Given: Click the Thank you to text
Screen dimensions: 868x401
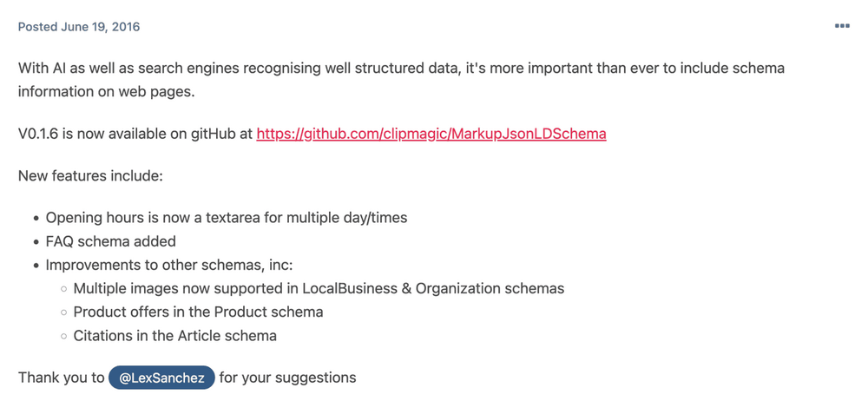Looking at the screenshot, I should tap(61, 378).
